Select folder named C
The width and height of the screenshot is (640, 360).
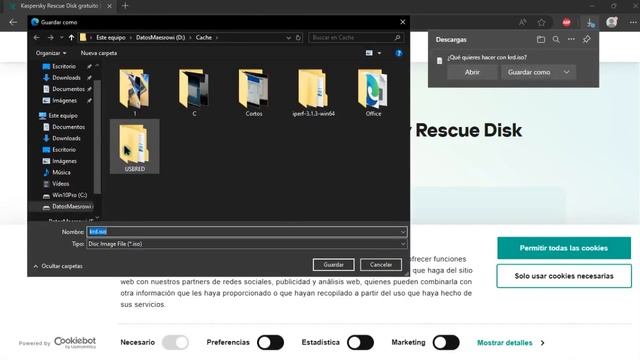194,93
